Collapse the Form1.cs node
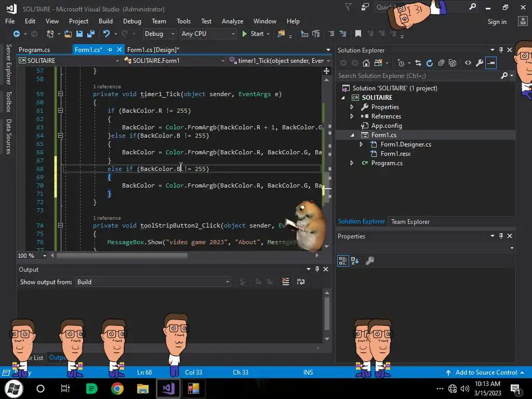This screenshot has height=399, width=532. pos(352,135)
